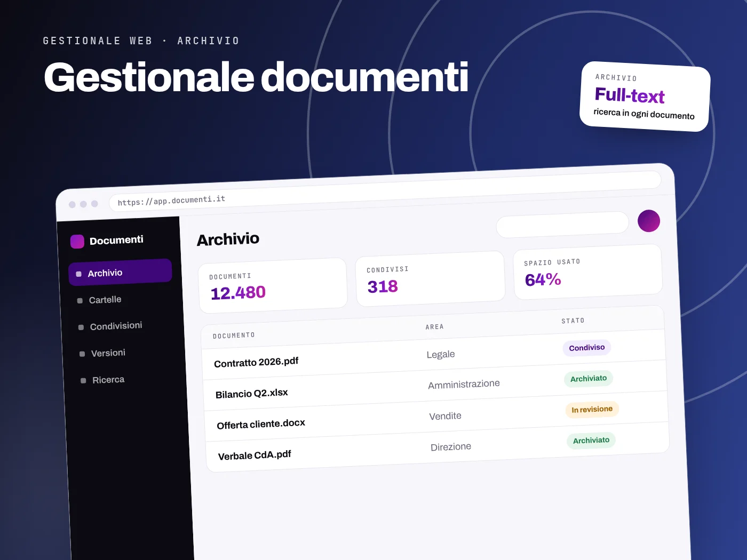Click the Spazio usato 64% card
Image resolution: width=747 pixels, height=560 pixels.
pos(587,271)
